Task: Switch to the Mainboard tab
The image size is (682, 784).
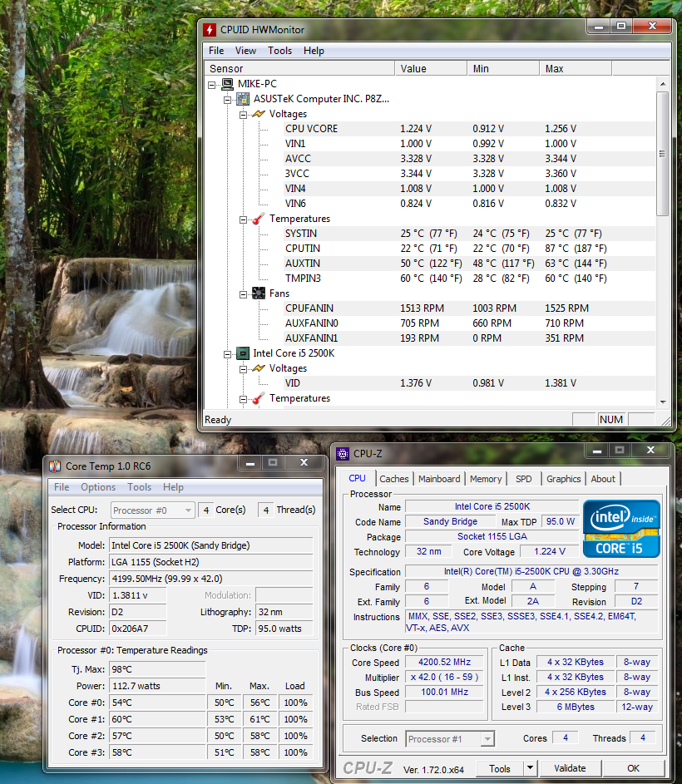Action: [x=439, y=479]
